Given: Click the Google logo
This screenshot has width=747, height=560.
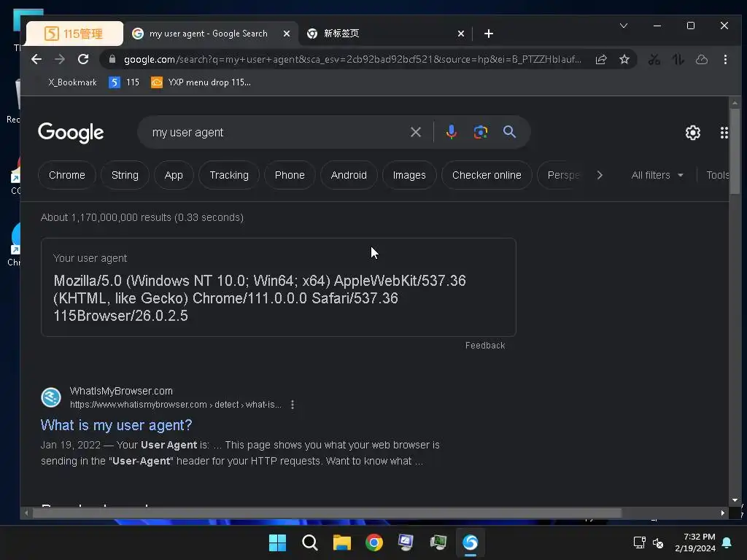Looking at the screenshot, I should (x=71, y=133).
